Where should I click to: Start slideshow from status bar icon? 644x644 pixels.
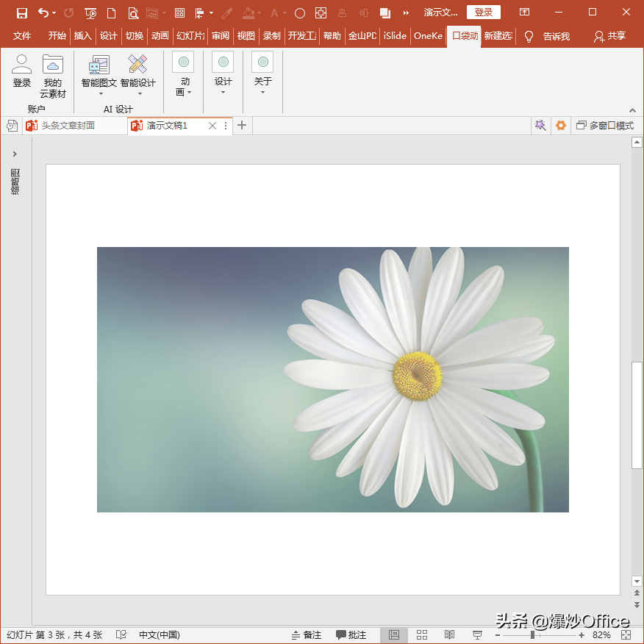click(x=477, y=635)
